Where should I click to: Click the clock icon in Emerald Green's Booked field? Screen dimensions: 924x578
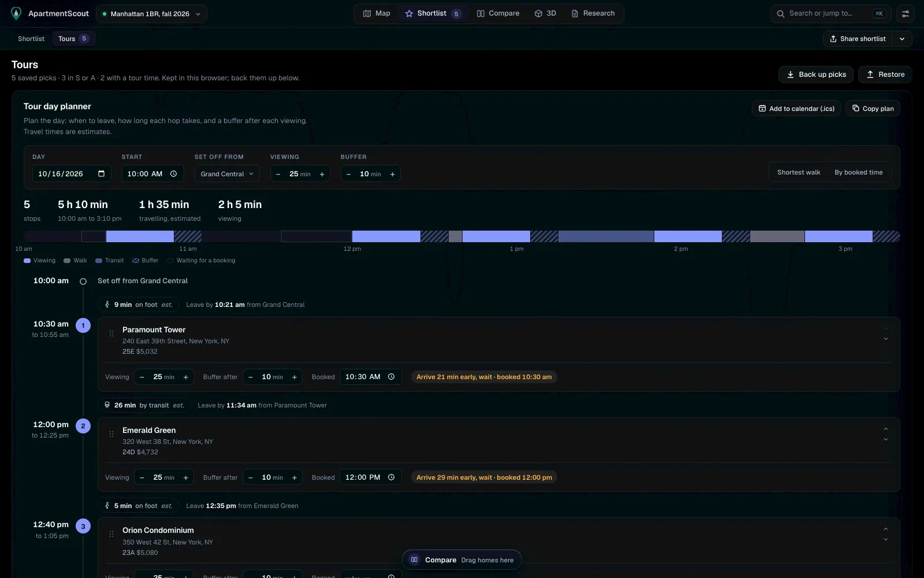tap(391, 477)
